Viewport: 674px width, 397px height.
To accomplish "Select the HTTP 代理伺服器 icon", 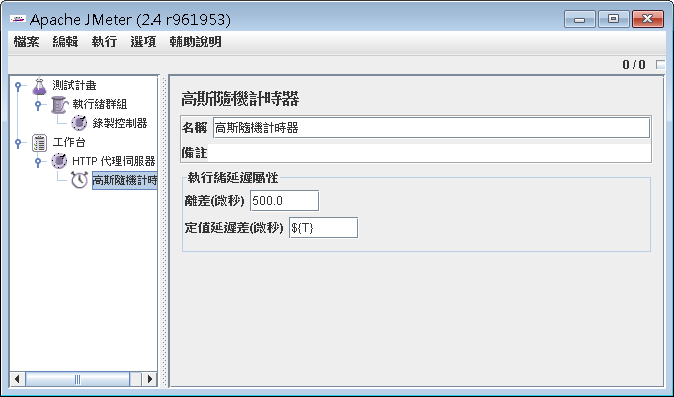I will [59, 161].
